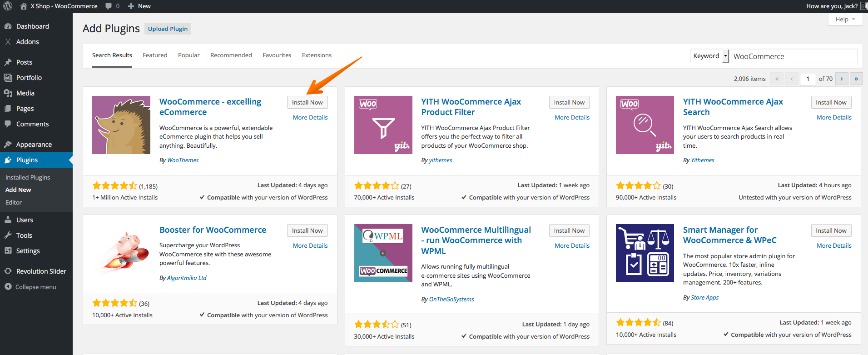
Task: Click the plus New icon in the admin bar
Action: [x=131, y=6]
